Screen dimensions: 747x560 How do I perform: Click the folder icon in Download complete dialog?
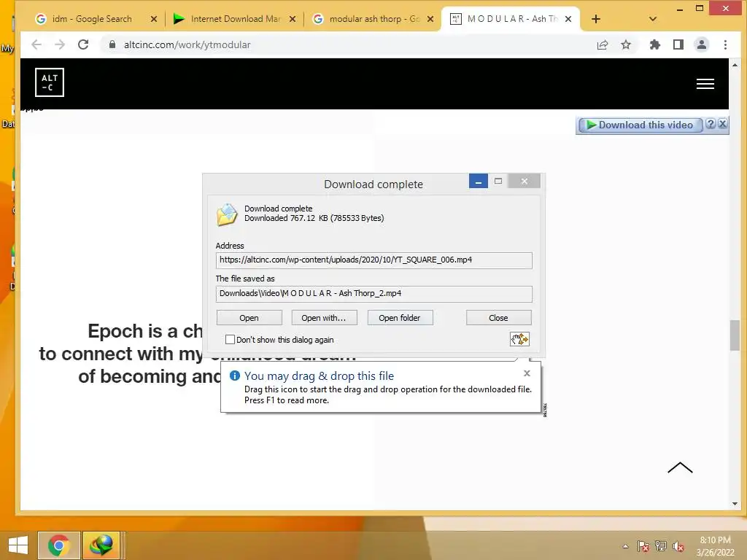pyautogui.click(x=227, y=214)
